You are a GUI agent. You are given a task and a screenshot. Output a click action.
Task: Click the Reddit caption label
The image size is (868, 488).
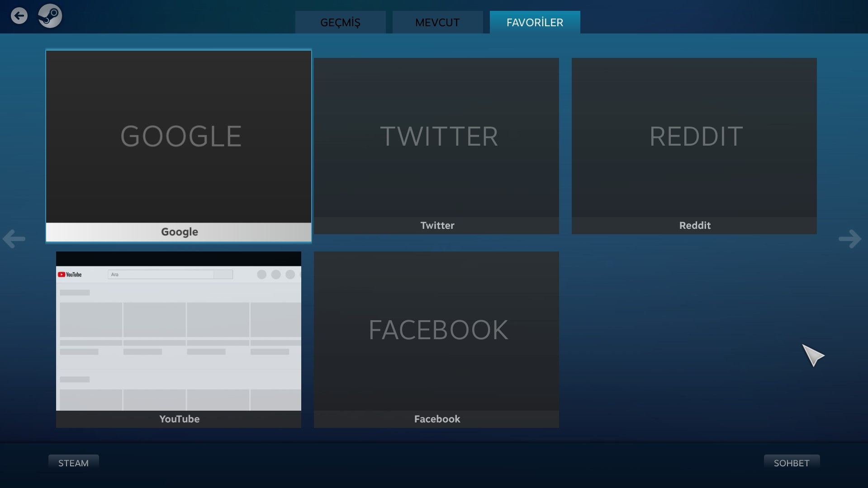(695, 225)
